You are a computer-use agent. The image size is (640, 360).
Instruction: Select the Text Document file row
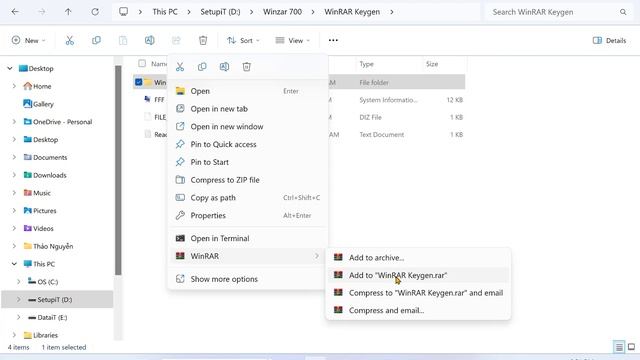coord(299,135)
